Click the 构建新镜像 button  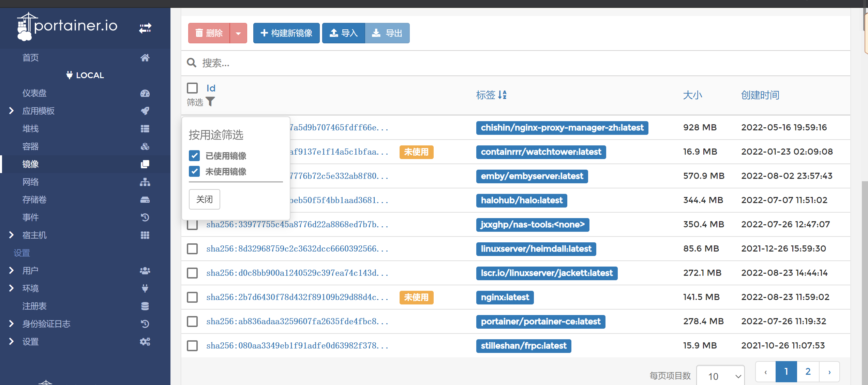pyautogui.click(x=286, y=33)
